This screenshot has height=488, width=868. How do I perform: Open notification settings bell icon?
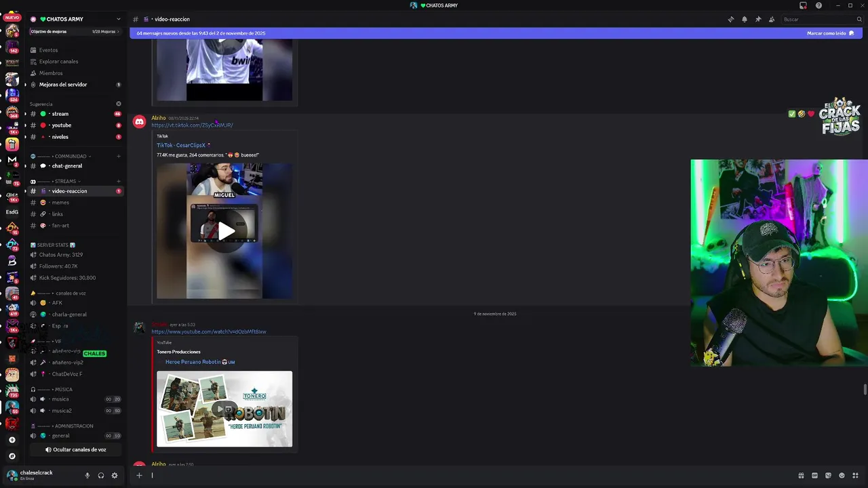[x=745, y=19]
